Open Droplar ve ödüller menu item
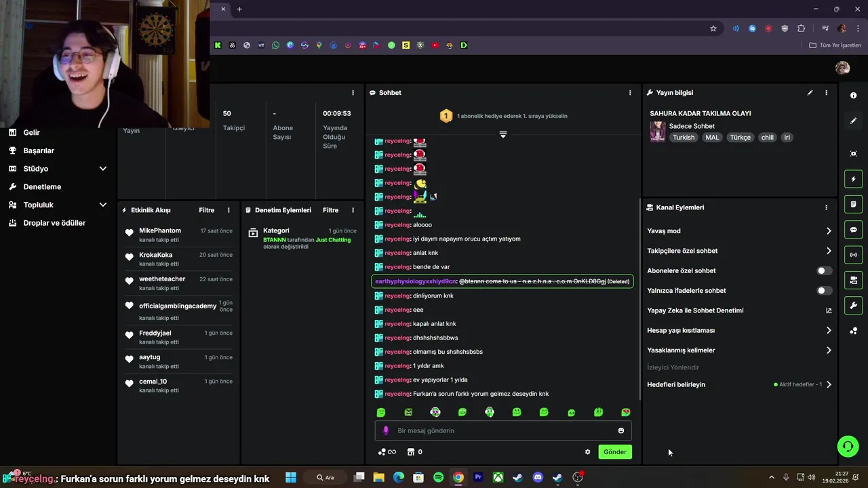This screenshot has width=868, height=488. [x=54, y=223]
